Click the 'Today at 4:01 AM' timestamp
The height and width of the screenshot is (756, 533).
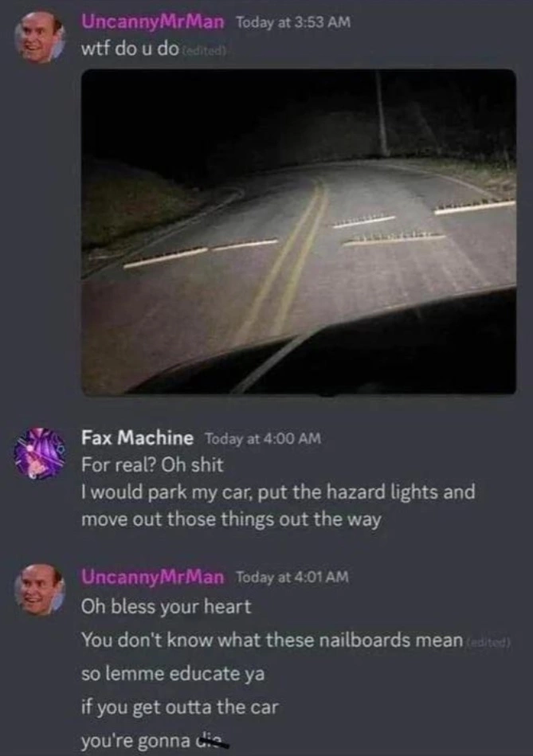pyautogui.click(x=292, y=577)
